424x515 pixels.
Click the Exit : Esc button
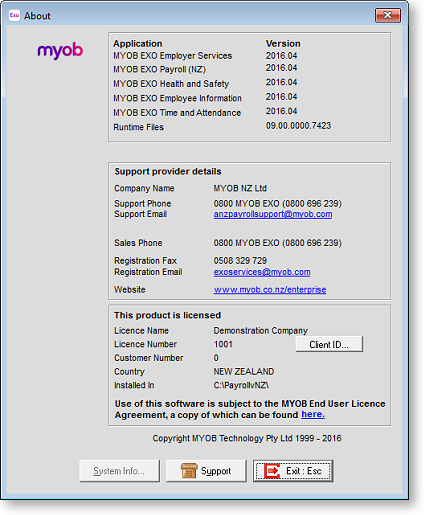pos(293,471)
